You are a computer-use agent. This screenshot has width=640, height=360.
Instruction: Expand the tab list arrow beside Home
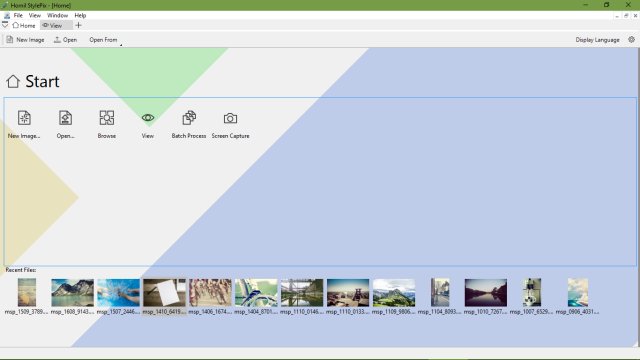pos(5,25)
